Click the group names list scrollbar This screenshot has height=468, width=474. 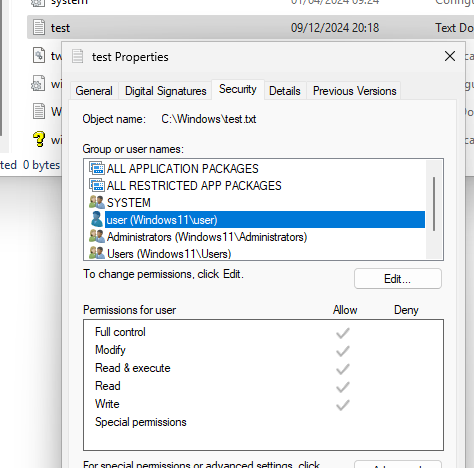tap(434, 204)
